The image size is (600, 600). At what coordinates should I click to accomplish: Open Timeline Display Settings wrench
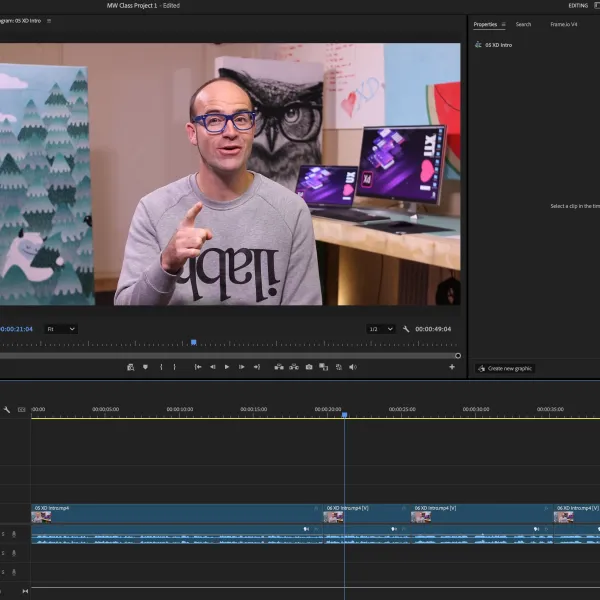click(7, 409)
